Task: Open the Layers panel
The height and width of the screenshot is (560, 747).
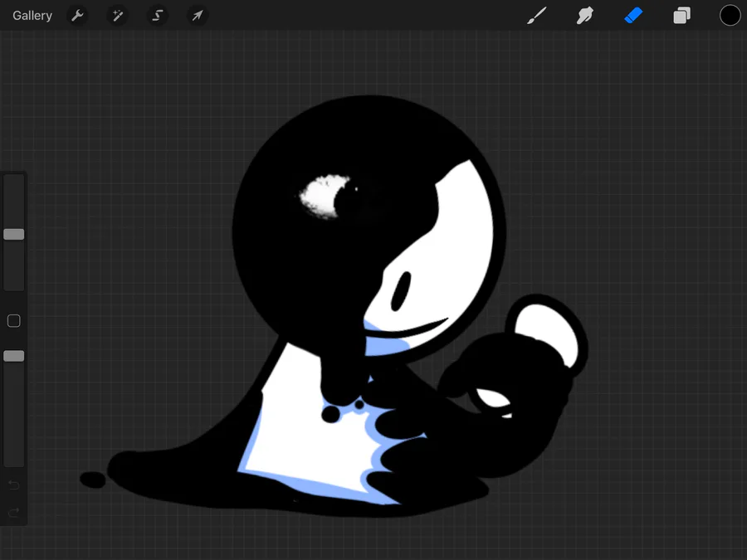Action: 681,16
